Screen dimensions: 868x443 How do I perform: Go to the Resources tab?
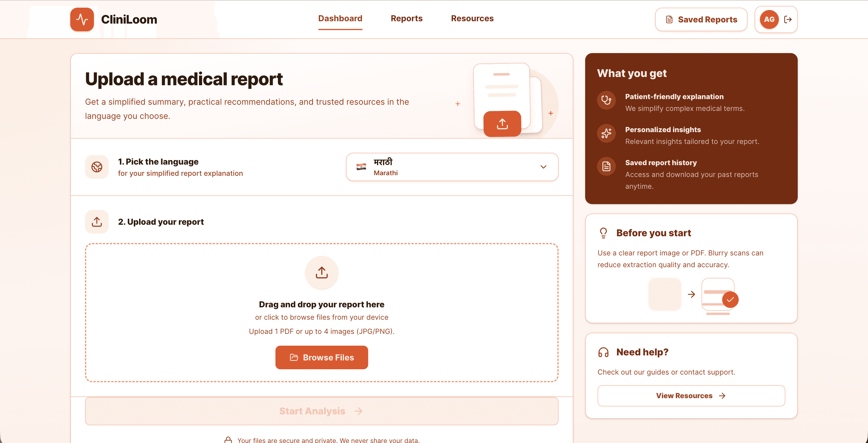point(472,19)
